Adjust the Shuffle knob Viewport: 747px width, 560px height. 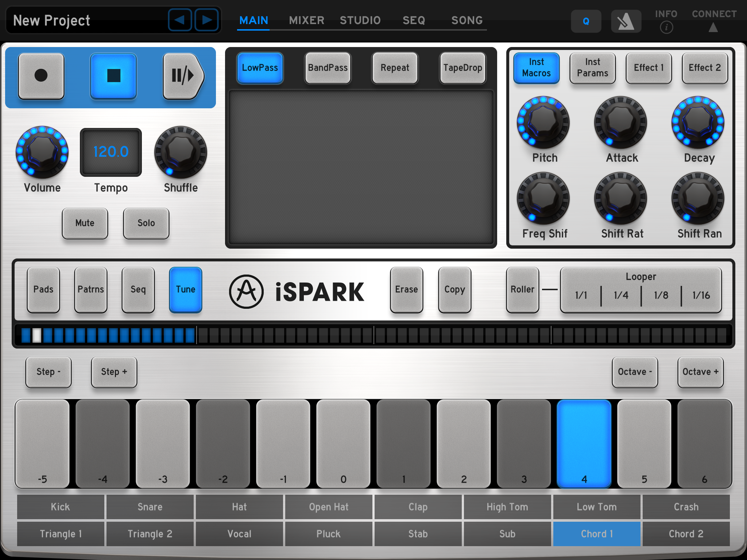tap(181, 152)
